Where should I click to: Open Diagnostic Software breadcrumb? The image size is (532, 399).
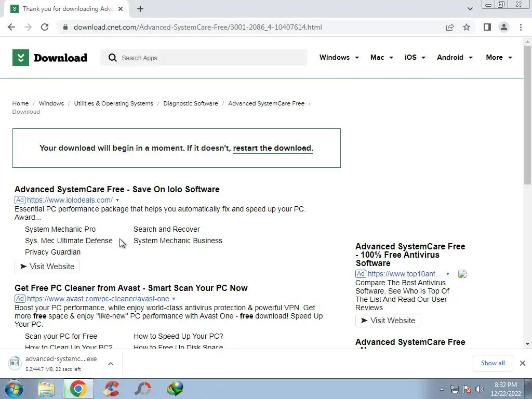point(191,103)
